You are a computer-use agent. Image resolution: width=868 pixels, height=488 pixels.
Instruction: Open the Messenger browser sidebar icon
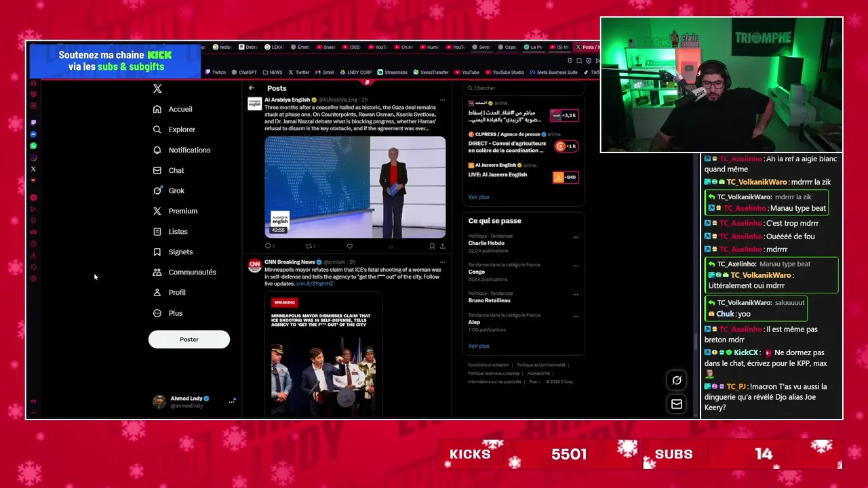(33, 134)
